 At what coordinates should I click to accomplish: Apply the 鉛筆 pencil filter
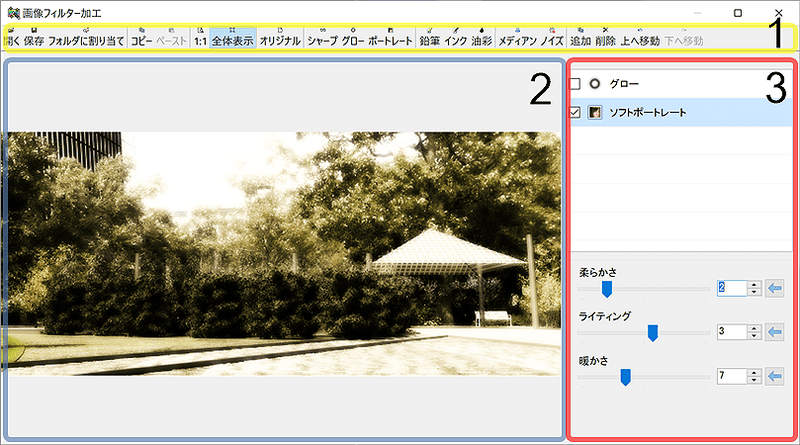[430, 38]
